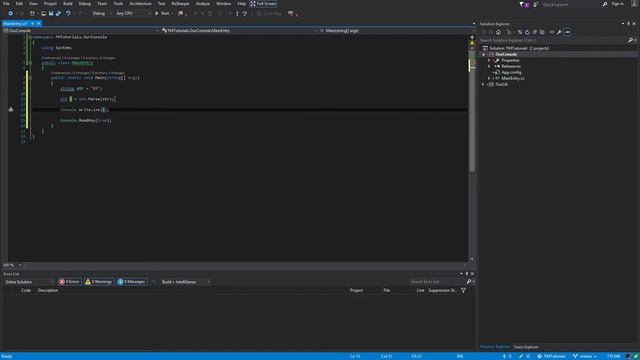Expand the References node
640x360 pixels.
[489, 66]
